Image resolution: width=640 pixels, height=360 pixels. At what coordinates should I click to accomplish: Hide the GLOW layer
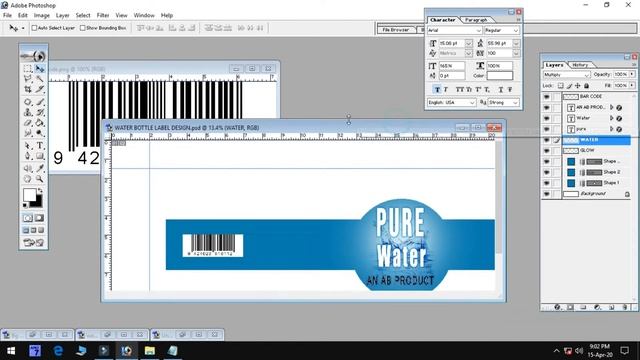pyautogui.click(x=547, y=151)
